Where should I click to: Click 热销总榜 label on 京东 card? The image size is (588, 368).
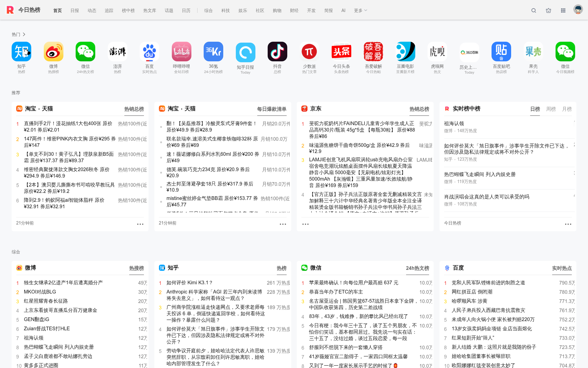[419, 109]
